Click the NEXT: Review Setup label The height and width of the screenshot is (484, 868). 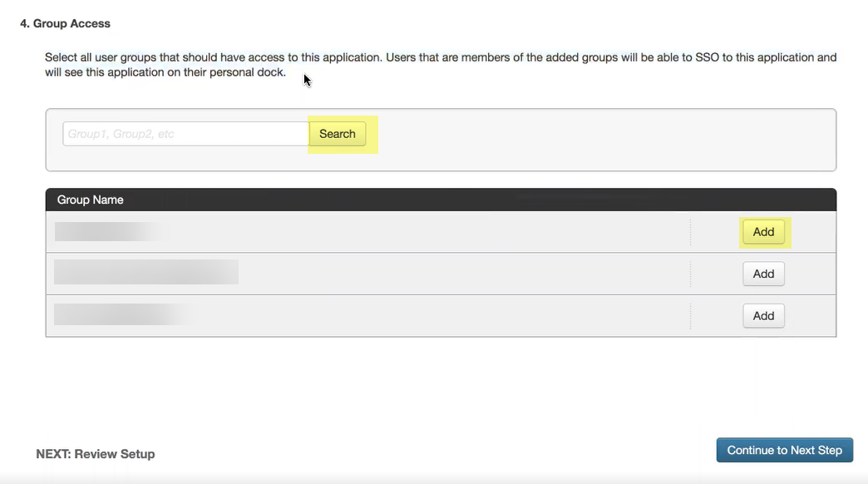(x=96, y=454)
